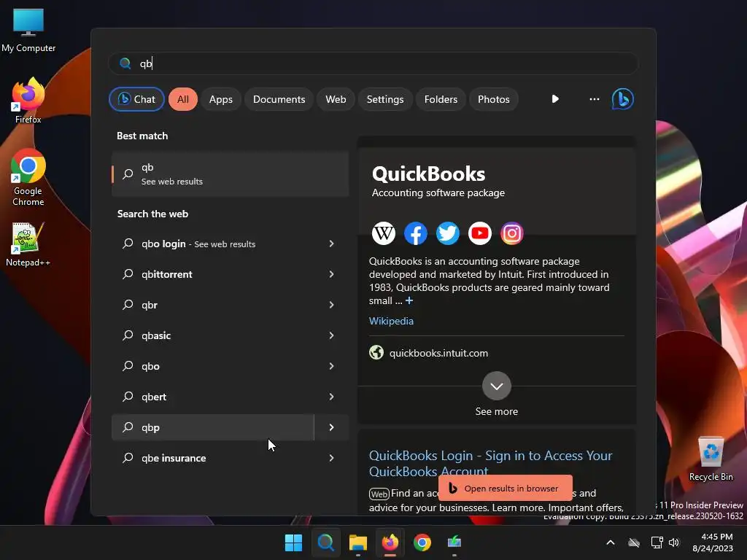Viewport: 747px width, 560px height.
Task: Select the qbert search suggestion
Action: pyautogui.click(x=213, y=397)
